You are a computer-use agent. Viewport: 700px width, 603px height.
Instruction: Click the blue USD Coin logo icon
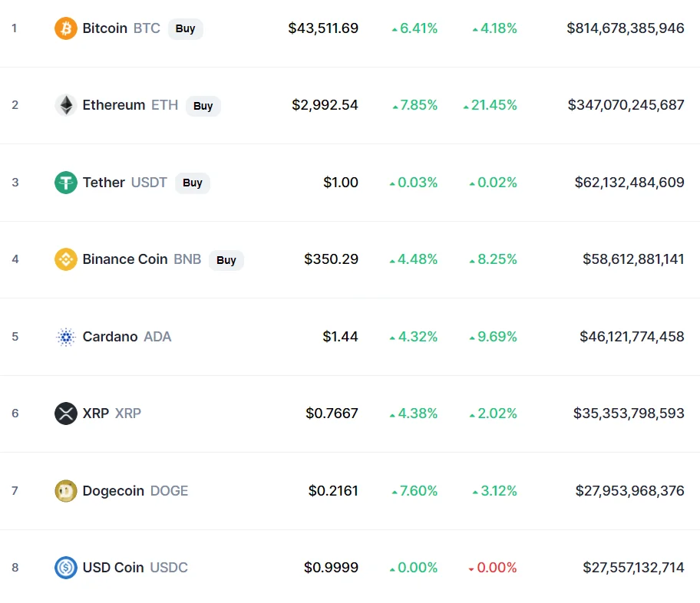[66, 568]
